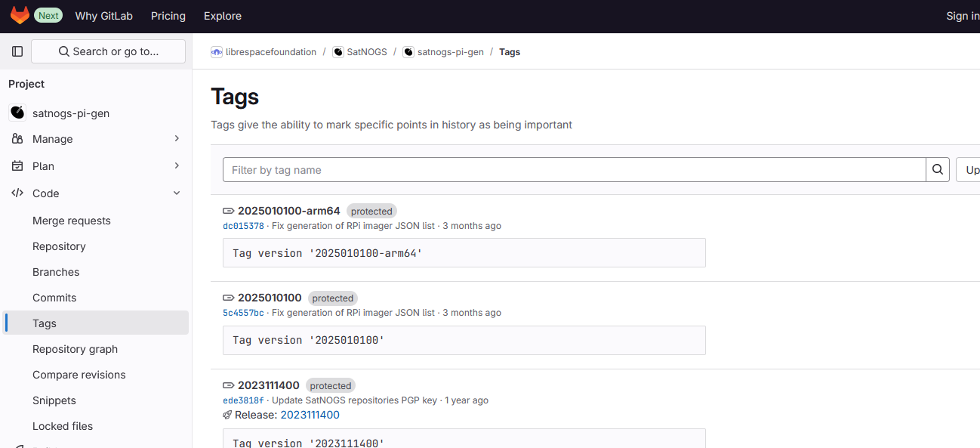Go to Pricing page
Viewport: 980px width, 448px height.
(x=168, y=16)
